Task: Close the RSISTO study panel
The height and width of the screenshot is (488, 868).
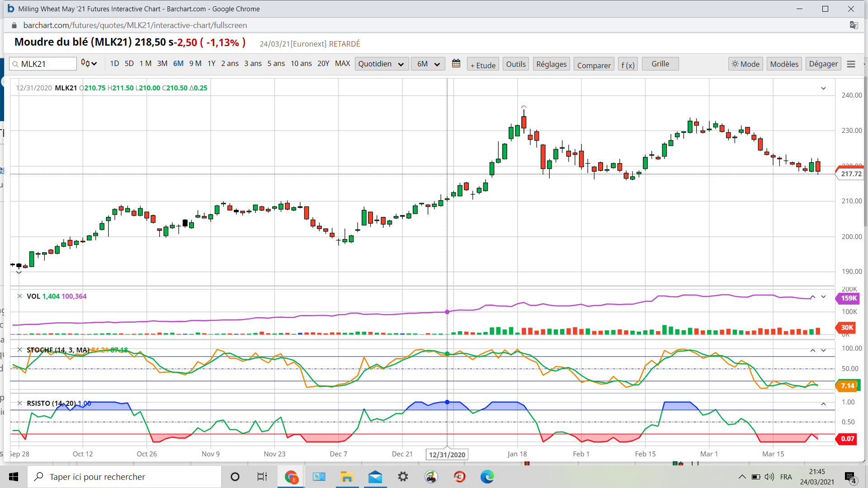Action: click(x=19, y=403)
